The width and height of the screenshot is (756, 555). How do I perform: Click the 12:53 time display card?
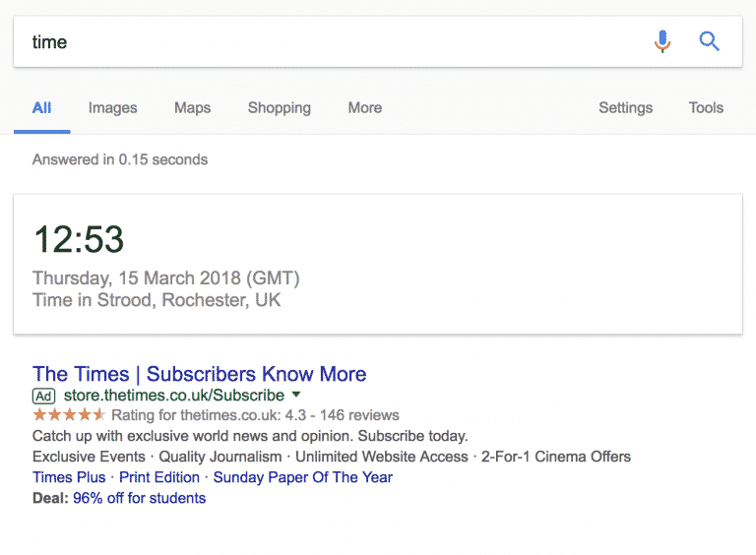378,264
